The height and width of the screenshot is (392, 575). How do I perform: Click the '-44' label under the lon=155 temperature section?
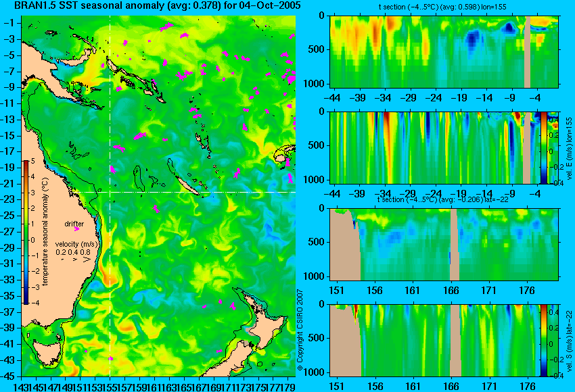click(332, 98)
